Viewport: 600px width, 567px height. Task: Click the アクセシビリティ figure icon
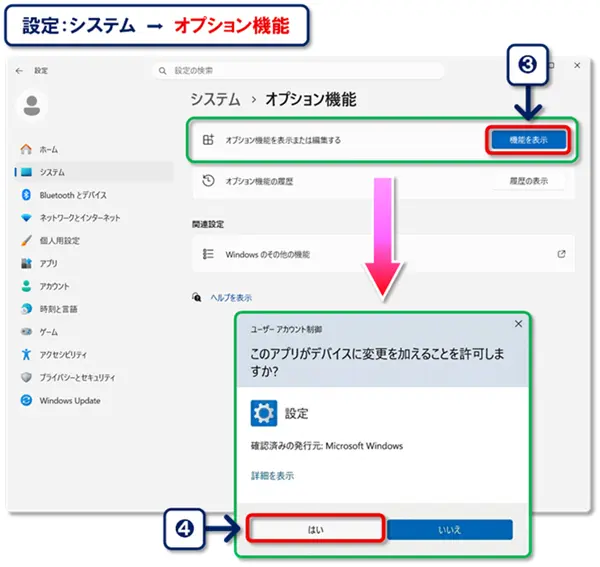pos(26,354)
